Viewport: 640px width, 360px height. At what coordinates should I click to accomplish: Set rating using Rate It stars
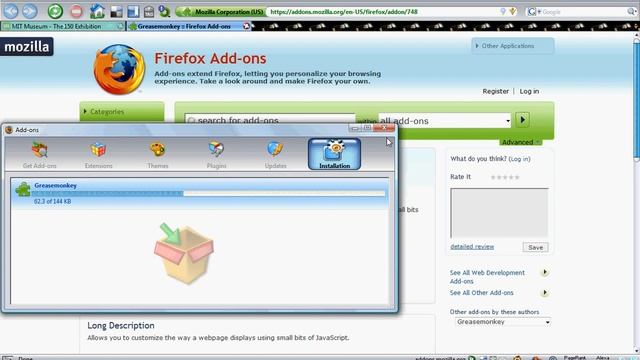tap(505, 177)
